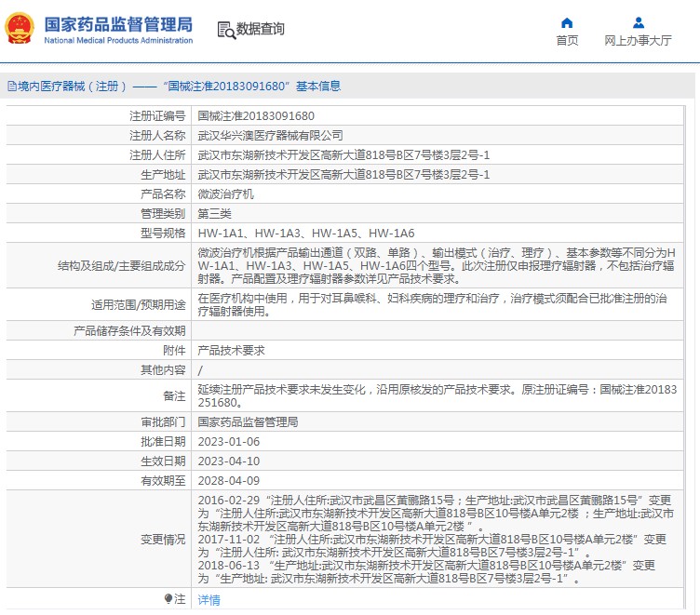Select registration number value 国械注准20183091680 in table
The image size is (700, 615).
[256, 116]
